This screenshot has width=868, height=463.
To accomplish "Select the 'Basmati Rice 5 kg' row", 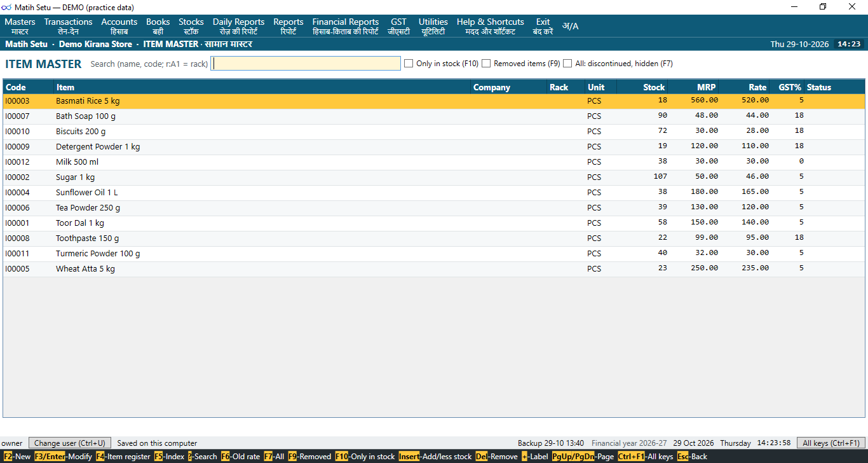I will coord(434,101).
